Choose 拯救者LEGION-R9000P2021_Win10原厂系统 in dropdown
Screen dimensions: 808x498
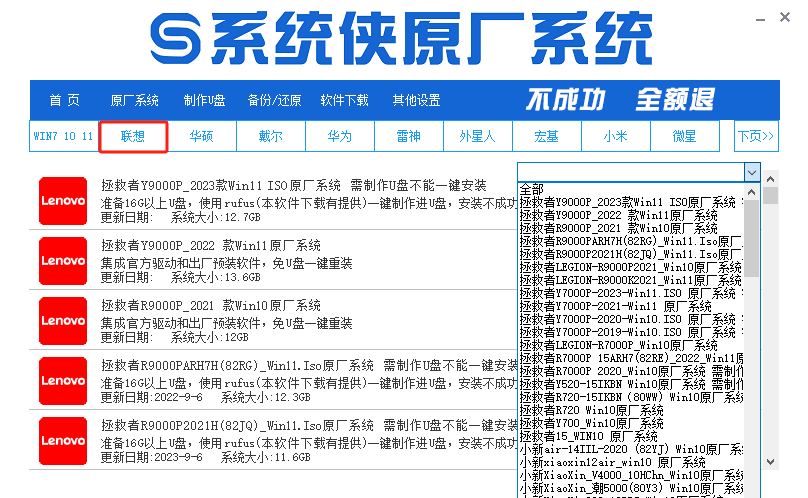coord(631,267)
